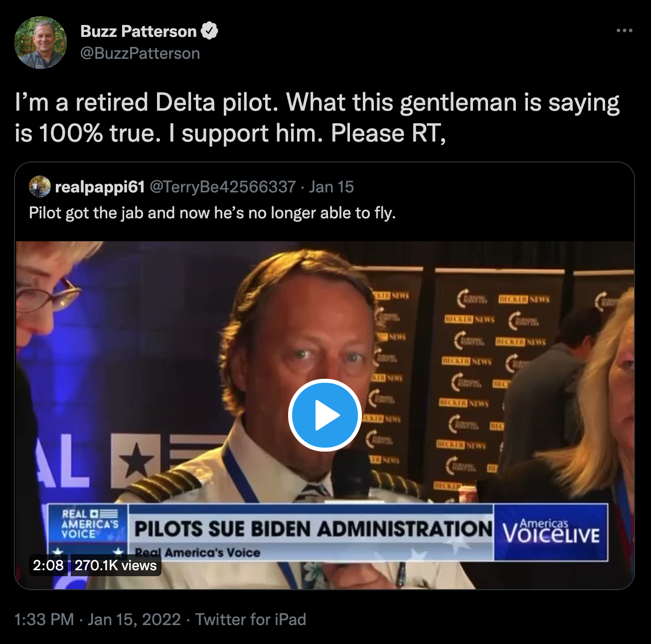Open the @BuzzPatterson handle
Image resolution: width=651 pixels, height=644 pixels.
tap(140, 53)
